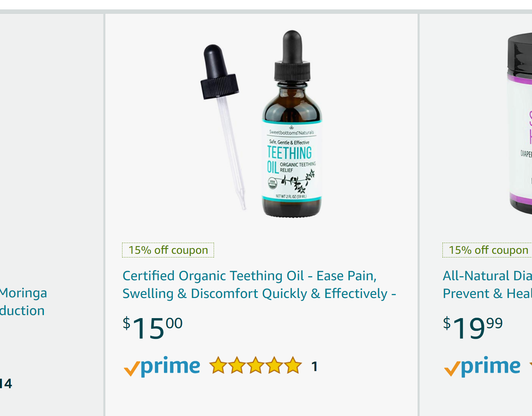The width and height of the screenshot is (532, 416).
Task: Click the second 15% off coupon badge
Action: point(487,250)
